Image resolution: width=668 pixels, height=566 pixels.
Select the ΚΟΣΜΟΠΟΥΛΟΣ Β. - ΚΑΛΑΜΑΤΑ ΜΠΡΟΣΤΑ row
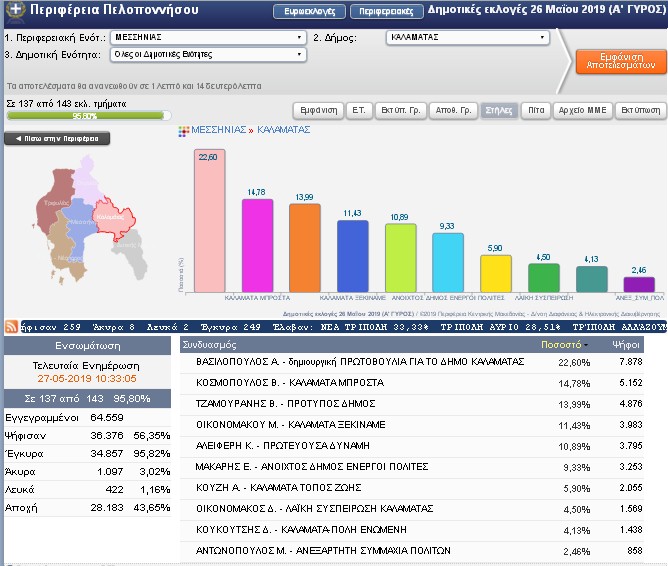[412, 383]
